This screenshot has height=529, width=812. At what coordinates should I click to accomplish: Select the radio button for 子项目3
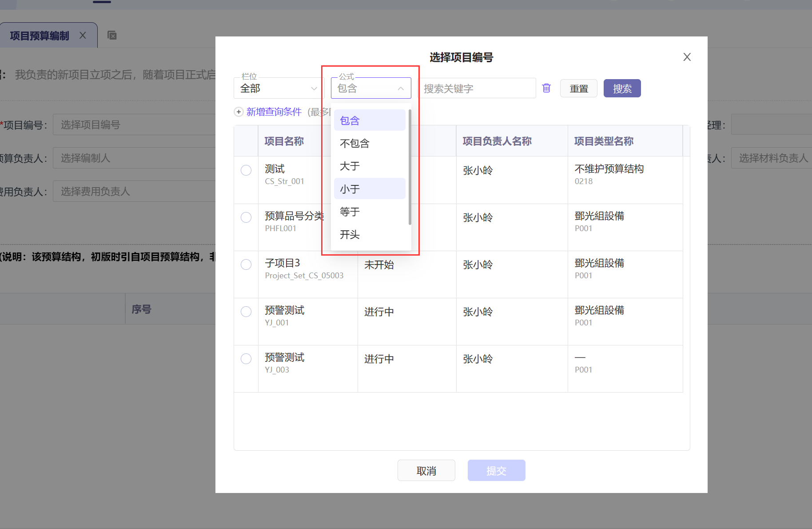[246, 264]
